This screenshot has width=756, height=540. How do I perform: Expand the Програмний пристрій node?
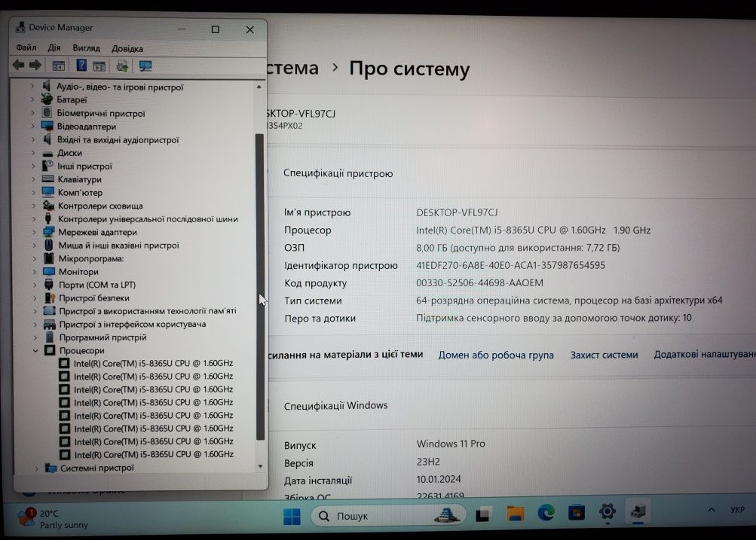(x=35, y=337)
